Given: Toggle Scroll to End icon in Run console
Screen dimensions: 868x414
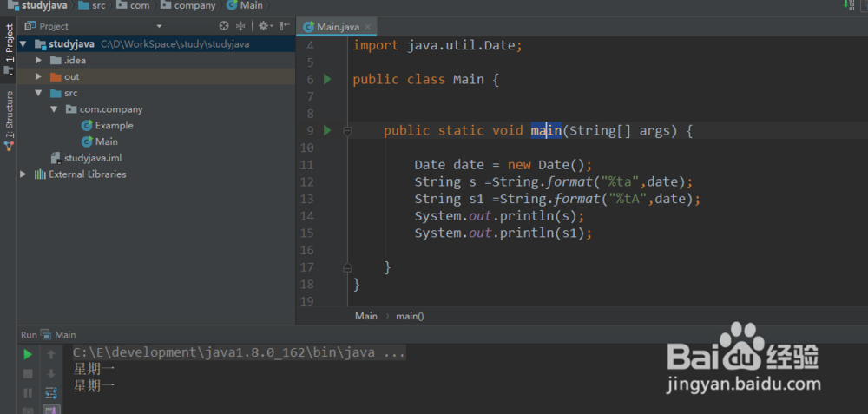Looking at the screenshot, I should tap(51, 411).
